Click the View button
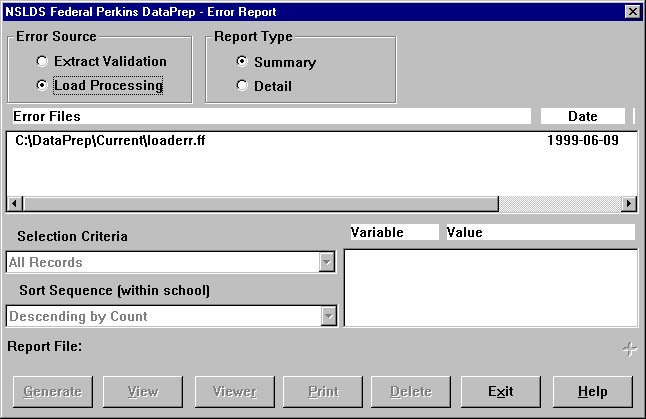The height and width of the screenshot is (419, 646). coord(143,391)
